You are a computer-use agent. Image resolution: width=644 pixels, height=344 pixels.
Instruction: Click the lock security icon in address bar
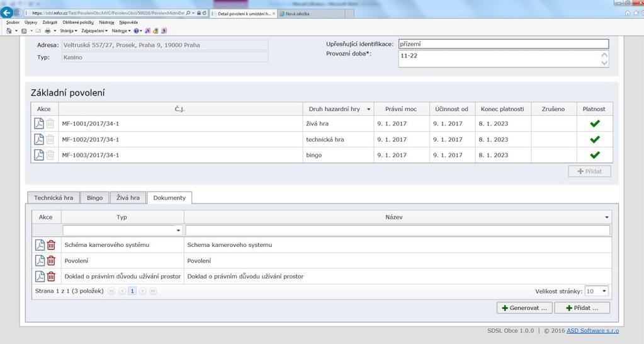click(x=199, y=13)
